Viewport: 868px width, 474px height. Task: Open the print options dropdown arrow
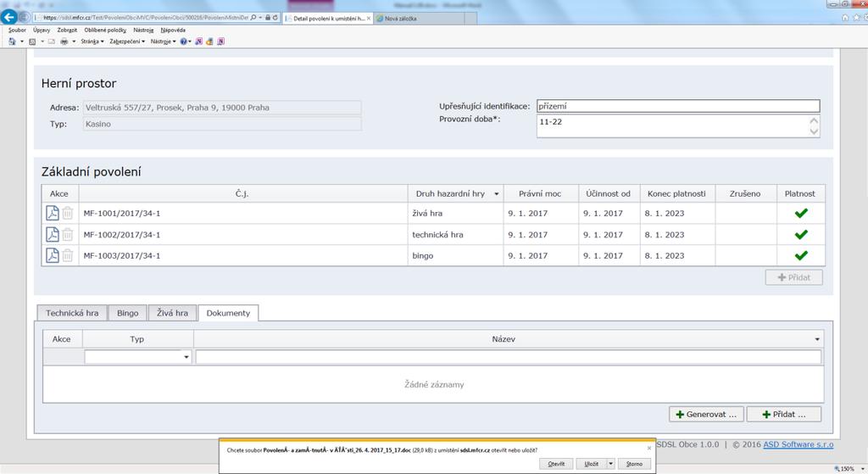click(74, 42)
